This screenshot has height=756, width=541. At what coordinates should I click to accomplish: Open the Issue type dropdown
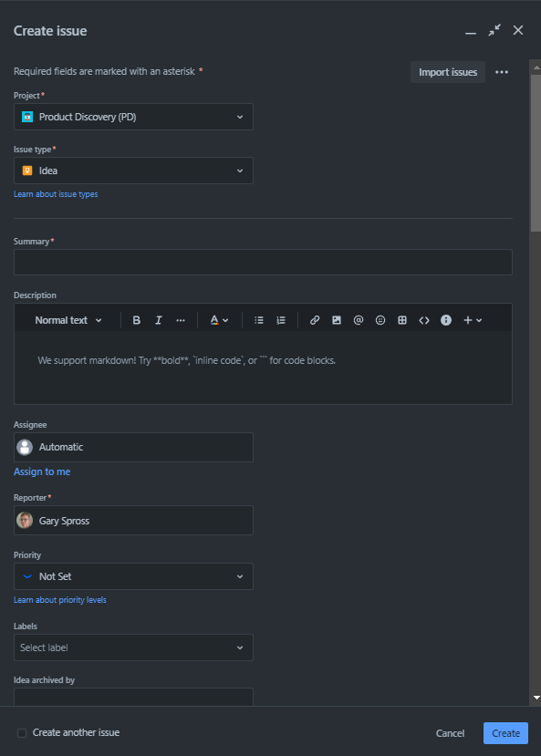pyautogui.click(x=133, y=171)
